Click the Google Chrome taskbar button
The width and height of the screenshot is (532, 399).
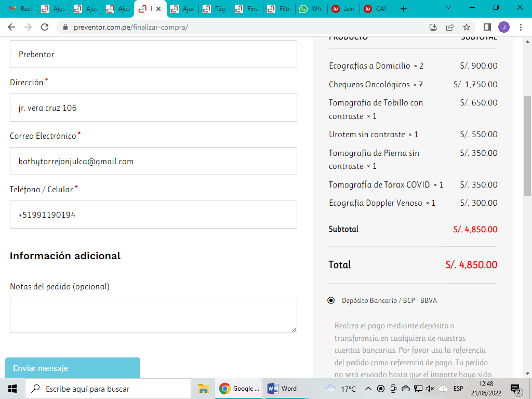pos(239,389)
